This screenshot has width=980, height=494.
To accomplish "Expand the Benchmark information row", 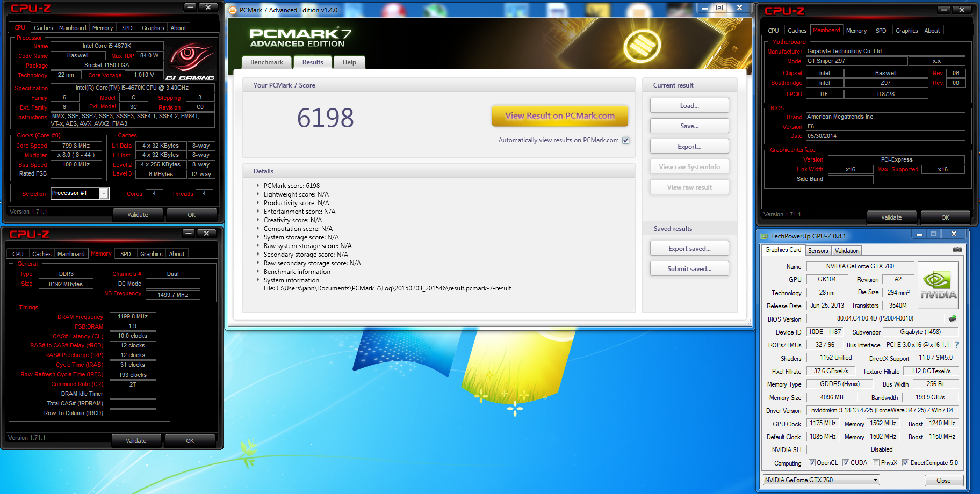I will tap(258, 272).
